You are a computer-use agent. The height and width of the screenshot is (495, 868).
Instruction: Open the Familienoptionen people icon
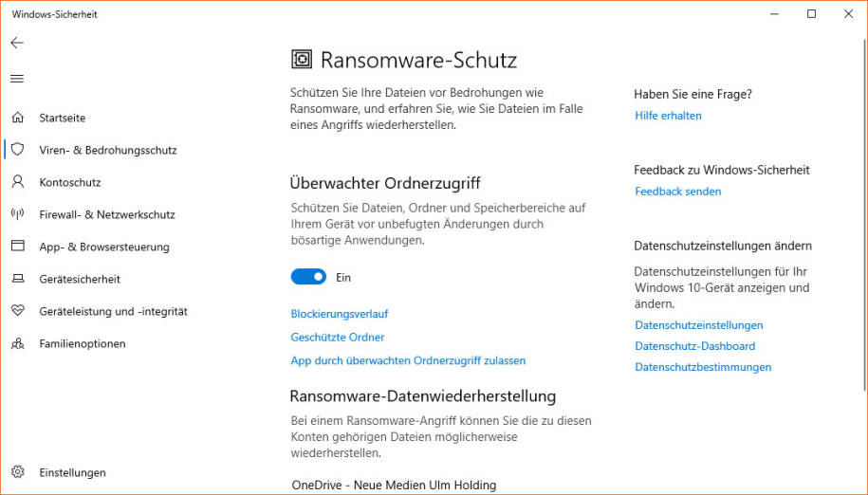[x=18, y=343]
